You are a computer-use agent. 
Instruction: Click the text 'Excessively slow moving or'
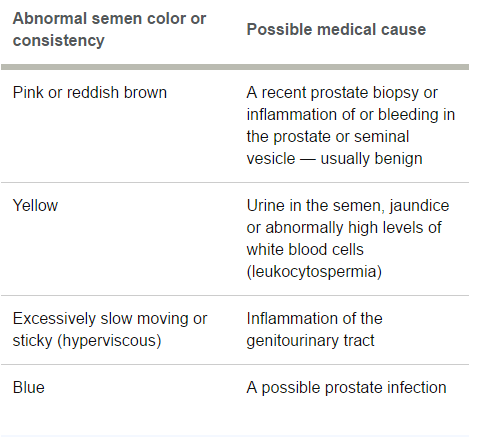pyautogui.click(x=110, y=318)
